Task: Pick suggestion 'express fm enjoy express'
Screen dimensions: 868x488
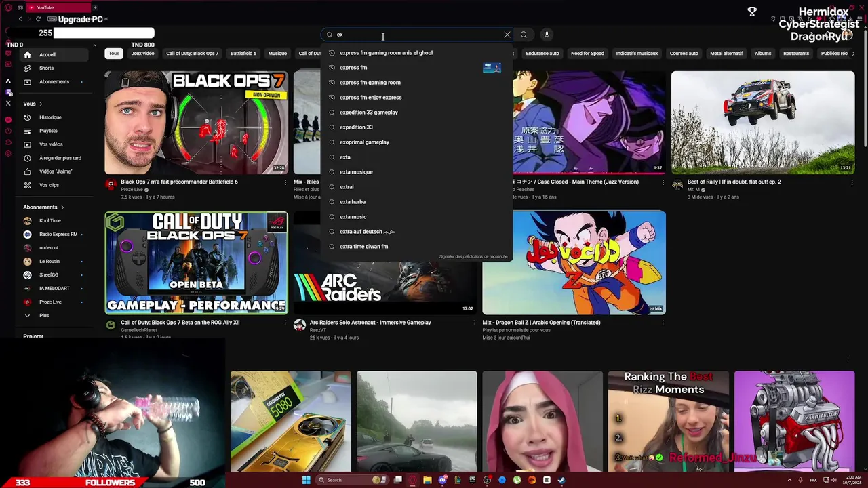Action: point(417,98)
